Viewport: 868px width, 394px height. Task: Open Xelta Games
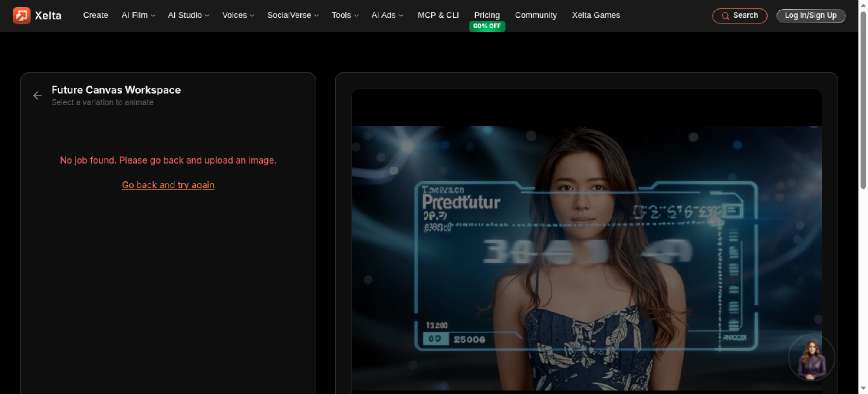pos(596,15)
